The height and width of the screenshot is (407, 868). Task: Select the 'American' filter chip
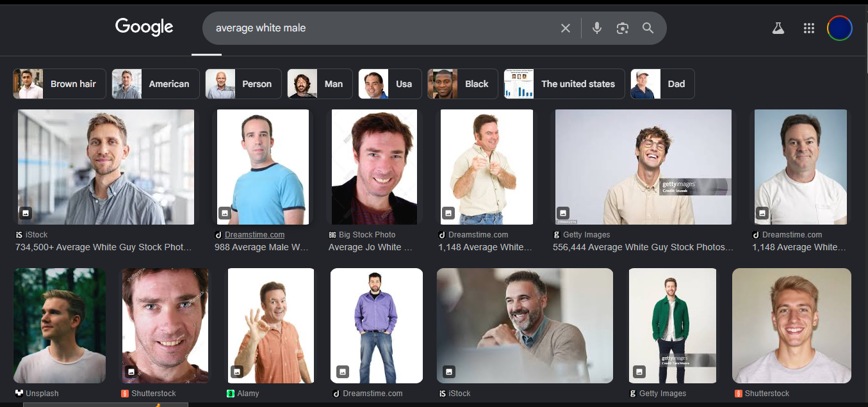[x=156, y=84]
